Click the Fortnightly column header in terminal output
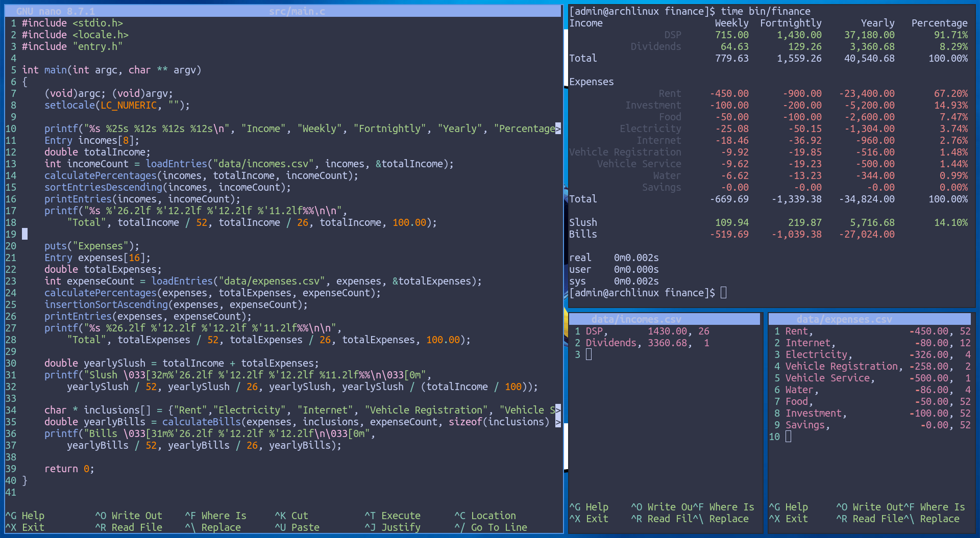Image resolution: width=980 pixels, height=538 pixels. 791,23
